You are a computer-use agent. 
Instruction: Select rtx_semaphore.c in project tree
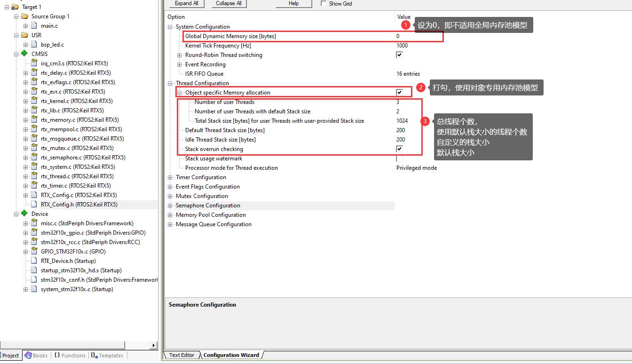pos(83,158)
